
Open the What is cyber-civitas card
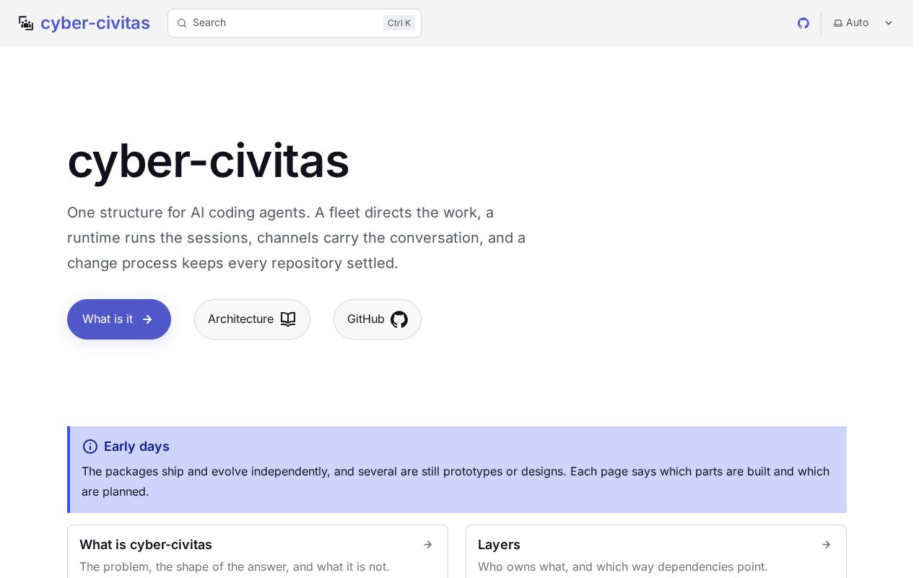tap(258, 552)
